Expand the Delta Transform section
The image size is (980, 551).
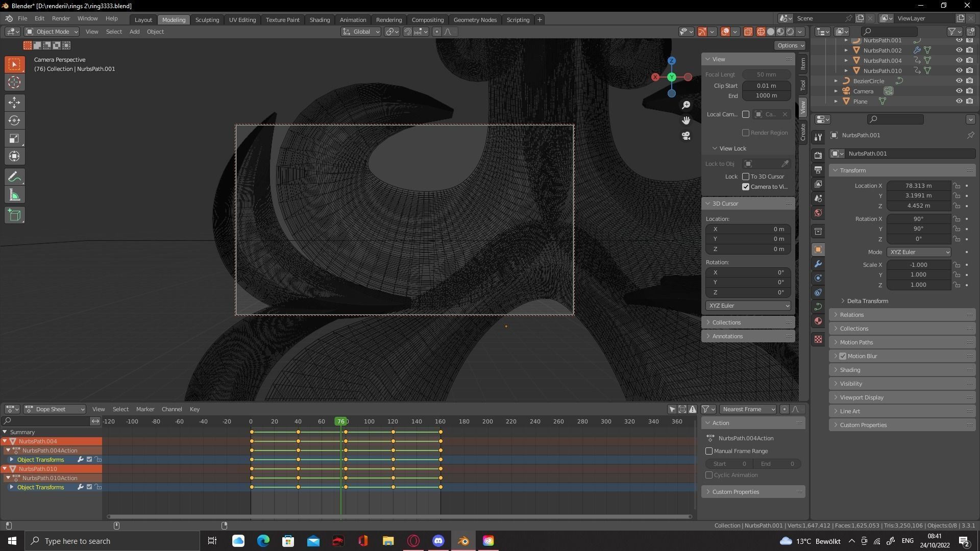coord(867,301)
